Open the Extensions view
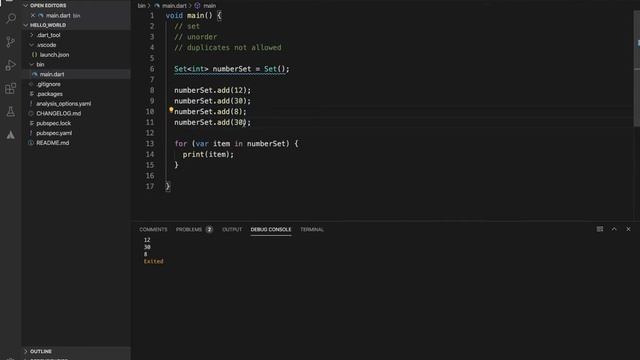This screenshot has height=360, width=640. (x=11, y=88)
